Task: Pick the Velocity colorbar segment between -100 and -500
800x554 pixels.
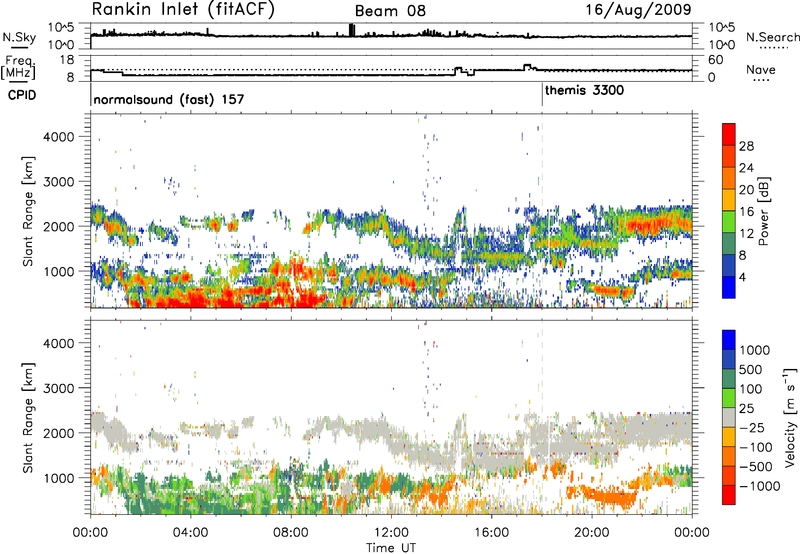Action: (x=729, y=456)
